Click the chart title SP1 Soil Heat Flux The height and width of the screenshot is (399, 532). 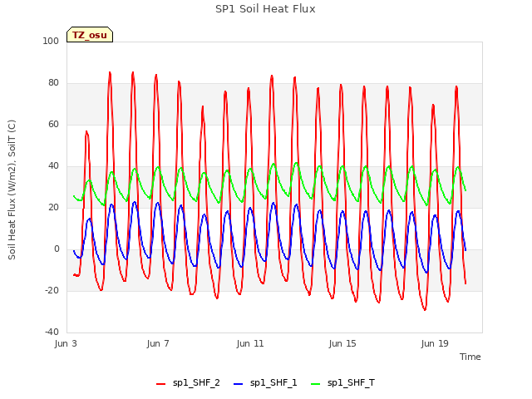point(265,9)
